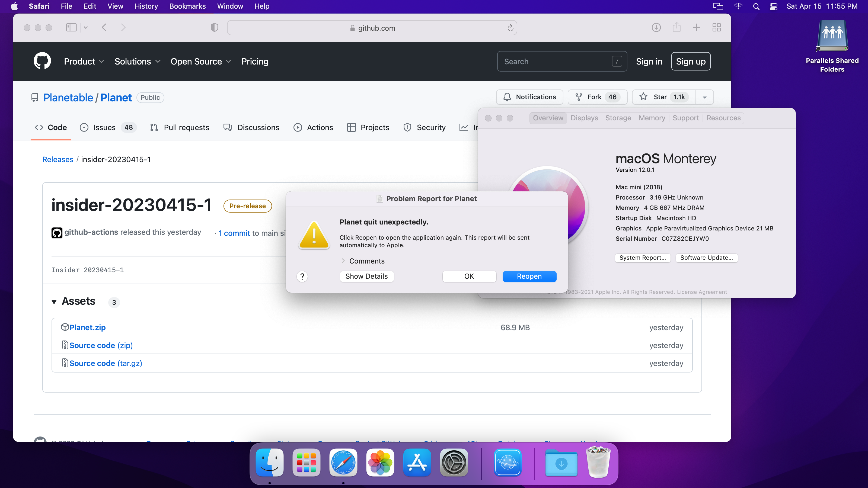The image size is (868, 488).
Task: Click the GitHub Search field
Action: pyautogui.click(x=562, y=61)
